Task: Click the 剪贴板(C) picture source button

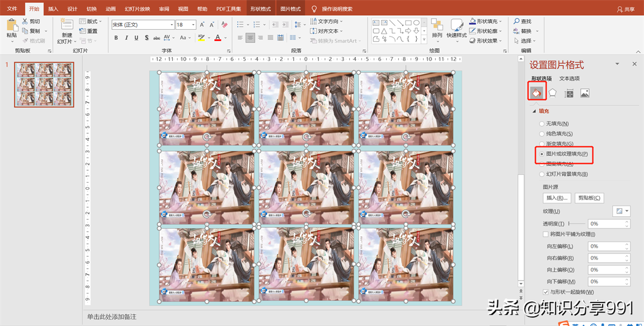Action: tap(589, 198)
